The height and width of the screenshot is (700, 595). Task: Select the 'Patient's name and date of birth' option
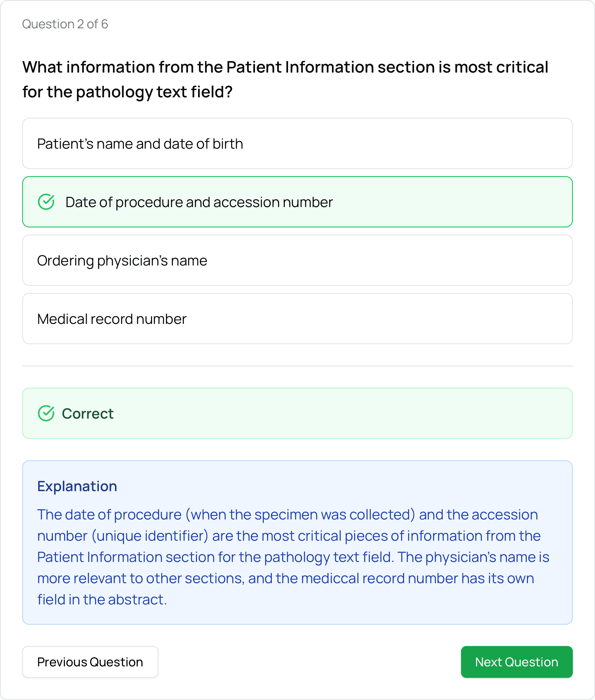click(x=297, y=144)
